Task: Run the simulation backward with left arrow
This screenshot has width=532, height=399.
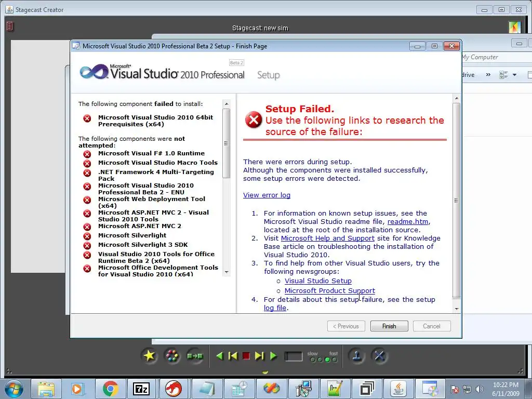Action: tap(220, 356)
